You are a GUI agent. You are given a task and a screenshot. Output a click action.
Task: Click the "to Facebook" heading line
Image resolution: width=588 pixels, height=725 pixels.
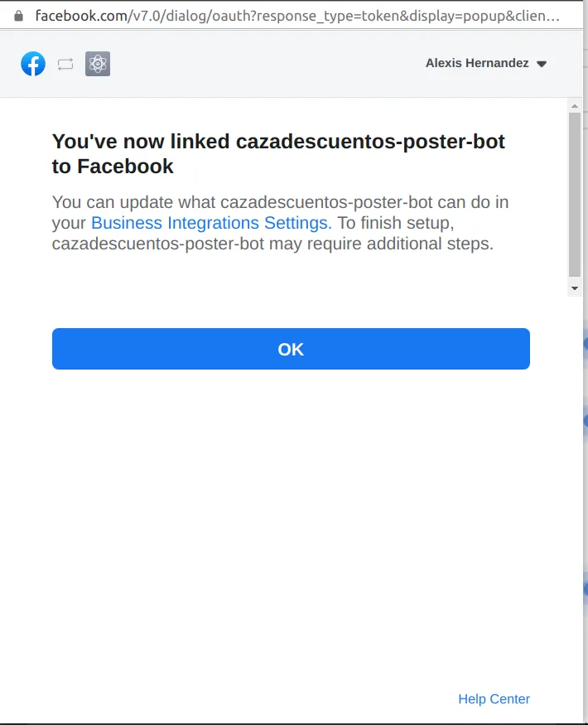tap(113, 167)
